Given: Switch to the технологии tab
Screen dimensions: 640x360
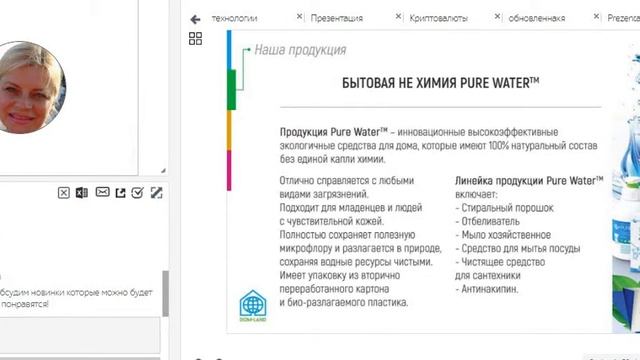Looking at the screenshot, I should click(234, 18).
